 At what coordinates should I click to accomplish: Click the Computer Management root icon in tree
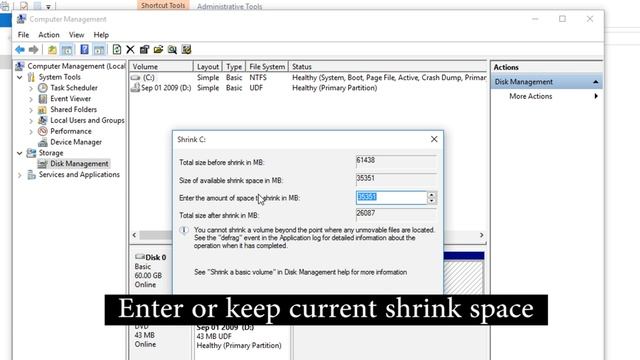pos(20,66)
